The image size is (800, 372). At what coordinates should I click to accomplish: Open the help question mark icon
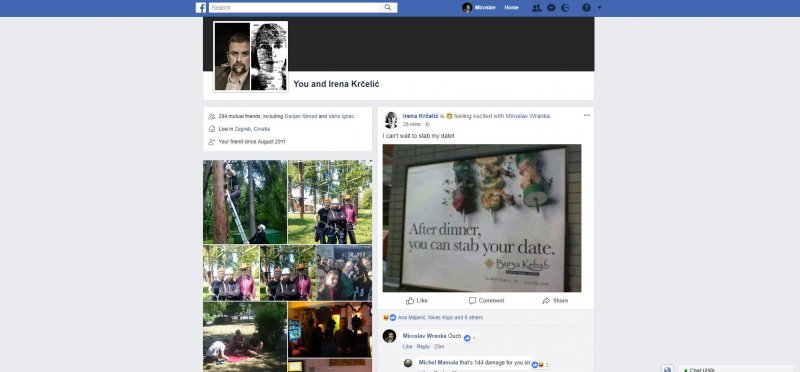[586, 8]
